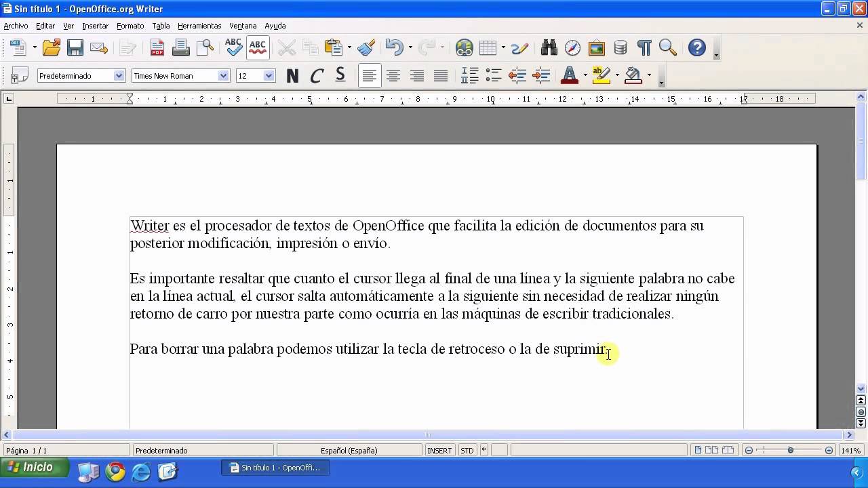
Task: Toggle bold with the N button
Action: point(292,76)
